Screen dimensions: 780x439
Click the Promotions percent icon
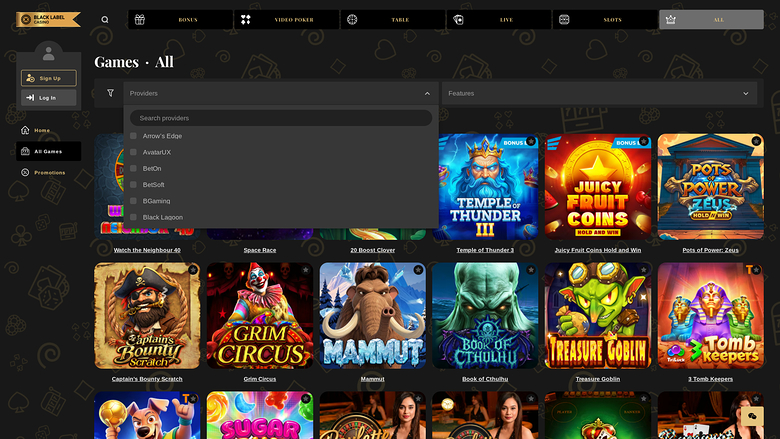pyautogui.click(x=25, y=173)
